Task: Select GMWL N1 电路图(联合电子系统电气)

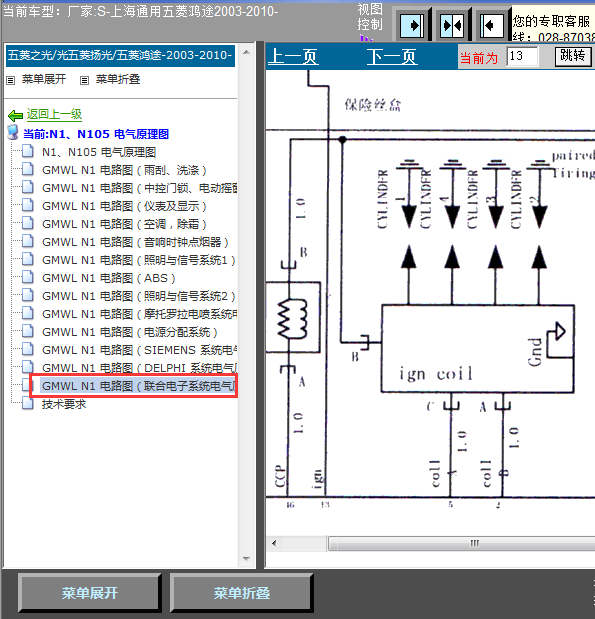Action: click(x=139, y=386)
